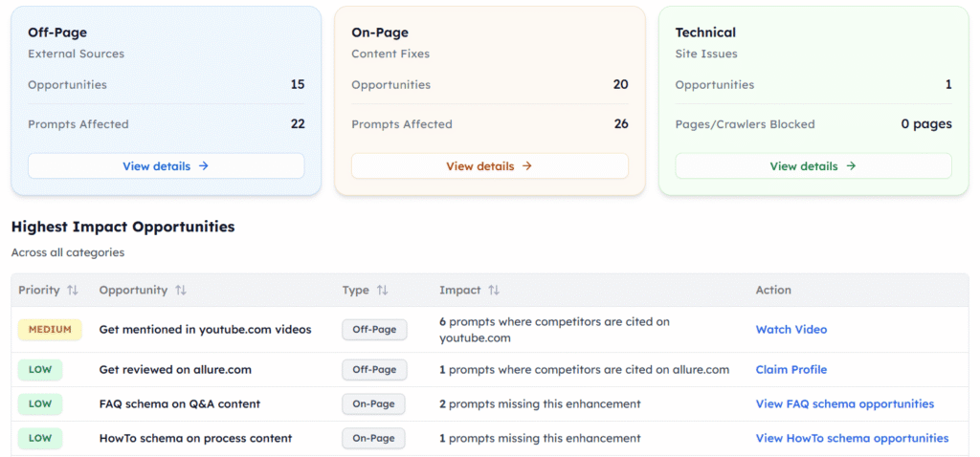Open View HowTo schema opportunities link

(852, 438)
